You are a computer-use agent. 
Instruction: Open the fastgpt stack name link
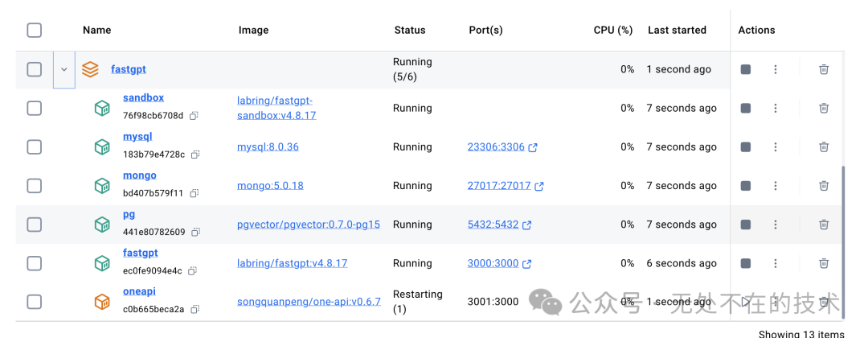click(129, 70)
